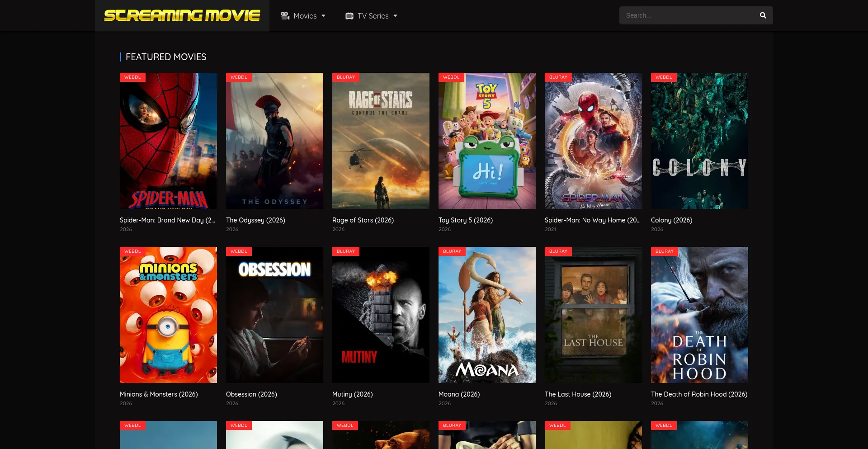The image size is (868, 449).
Task: Click the Moana (2026) title link
Action: pos(459,394)
